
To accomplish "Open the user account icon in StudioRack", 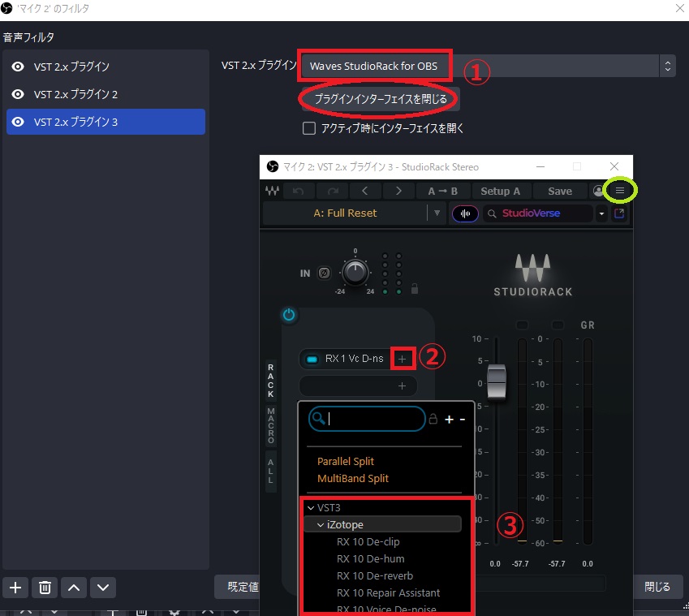I will (597, 191).
